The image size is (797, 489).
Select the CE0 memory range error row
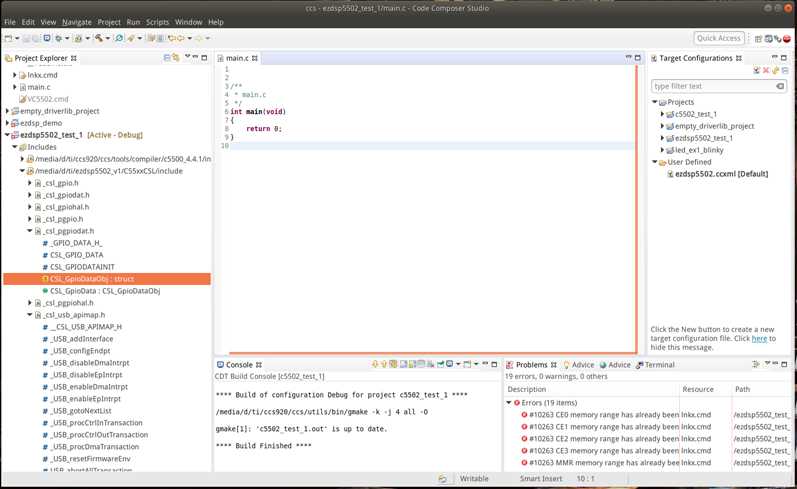pos(648,415)
